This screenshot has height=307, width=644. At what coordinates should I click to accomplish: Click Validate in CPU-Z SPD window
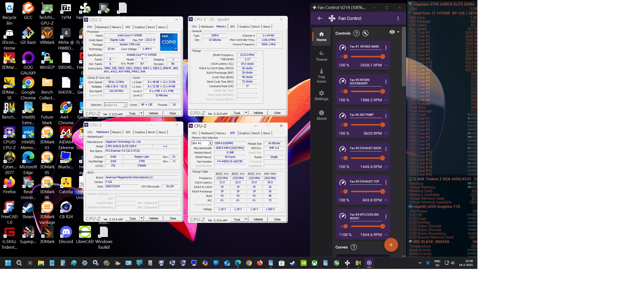click(258, 219)
